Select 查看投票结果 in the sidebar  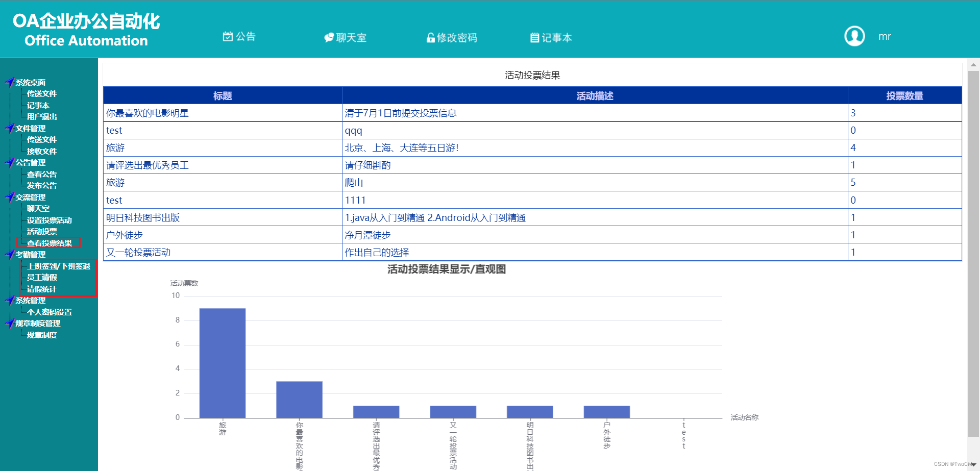coord(49,243)
